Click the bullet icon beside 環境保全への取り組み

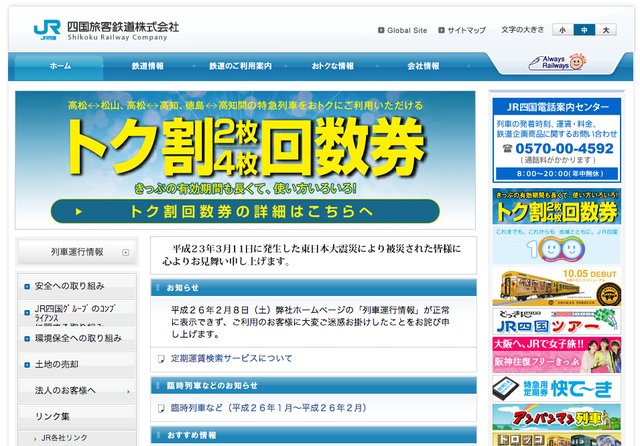click(x=27, y=339)
